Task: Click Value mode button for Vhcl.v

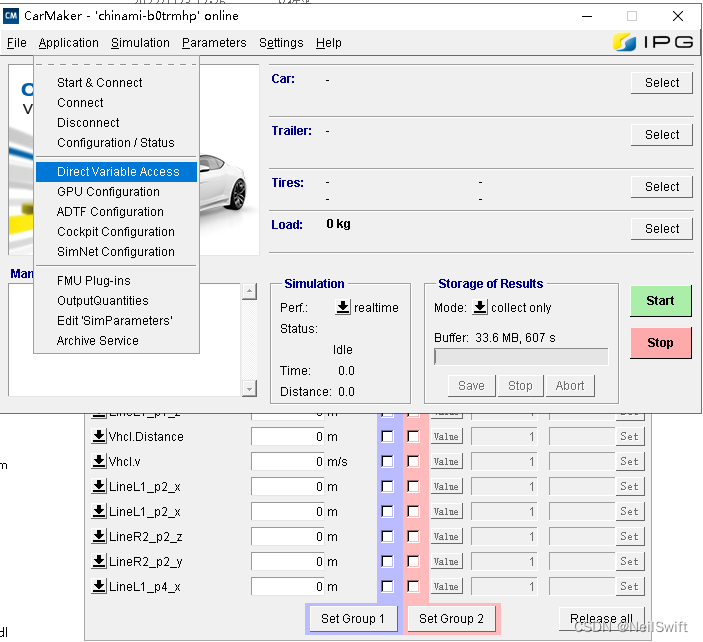Action: click(x=446, y=461)
